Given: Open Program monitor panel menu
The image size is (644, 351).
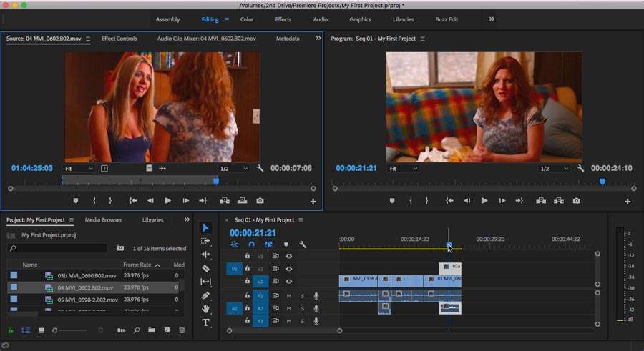Looking at the screenshot, I should pos(422,39).
